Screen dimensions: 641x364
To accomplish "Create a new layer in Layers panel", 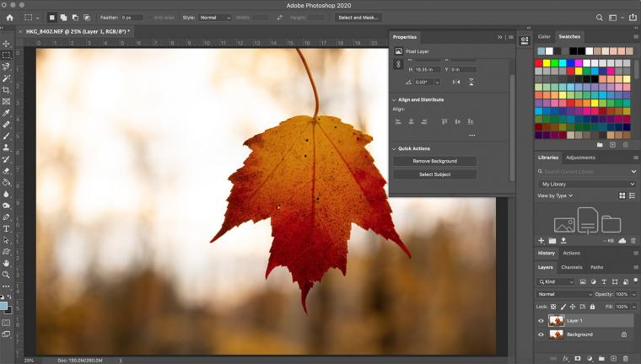I will tap(613, 358).
